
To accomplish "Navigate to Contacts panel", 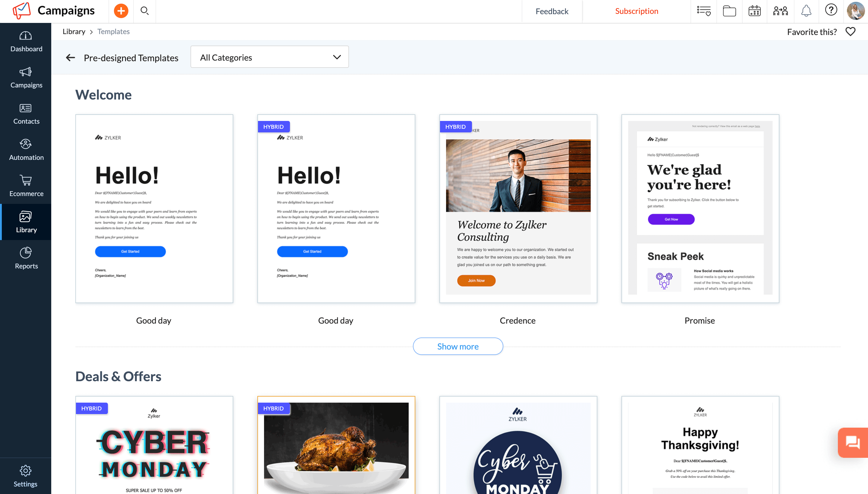I will (26, 114).
